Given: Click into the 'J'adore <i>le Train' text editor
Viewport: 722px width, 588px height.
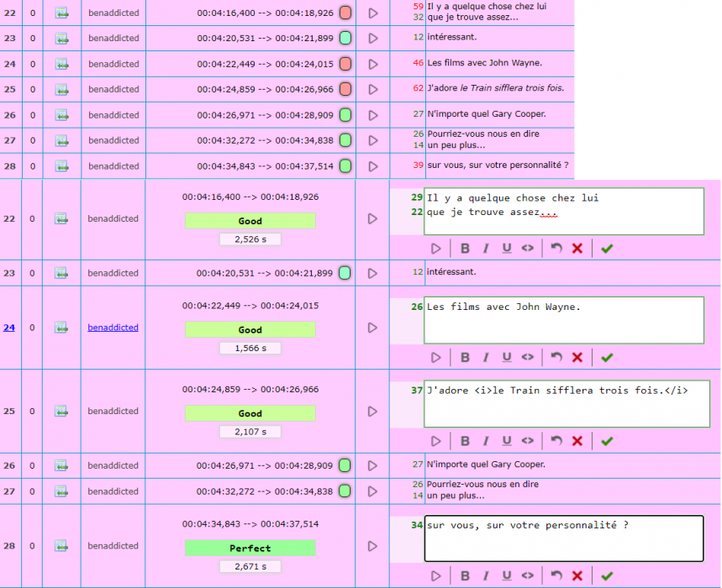Looking at the screenshot, I should [x=567, y=403].
